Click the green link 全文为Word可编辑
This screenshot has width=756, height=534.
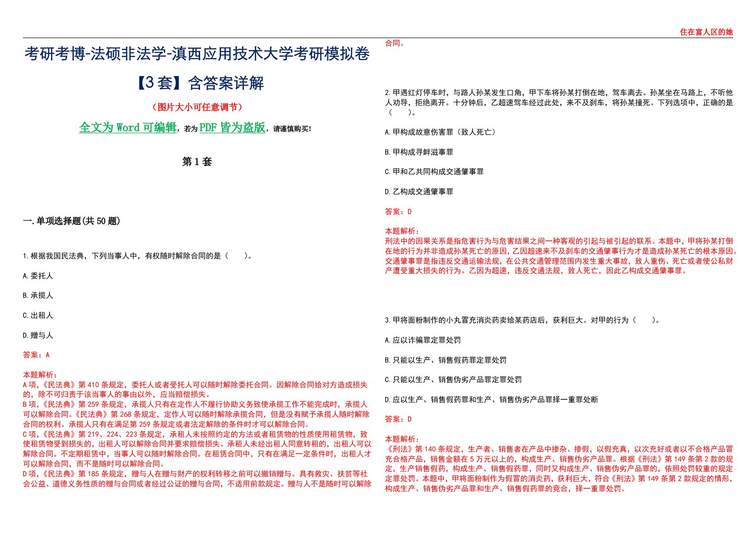coord(128,128)
